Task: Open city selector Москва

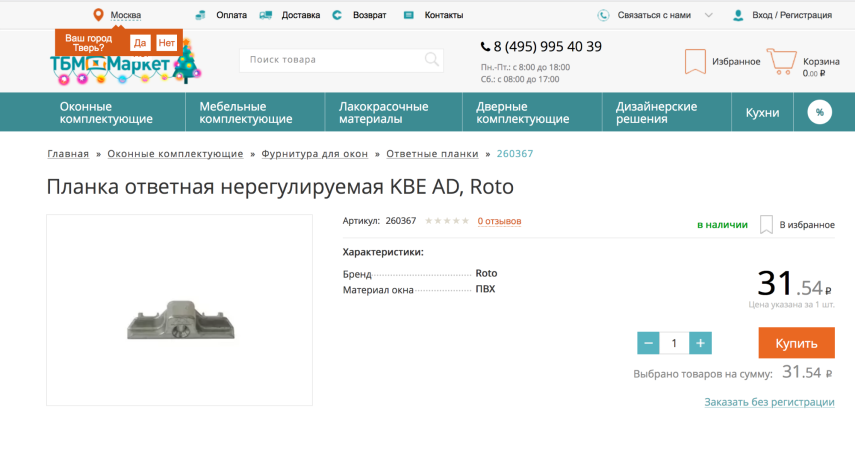Action: click(x=125, y=15)
